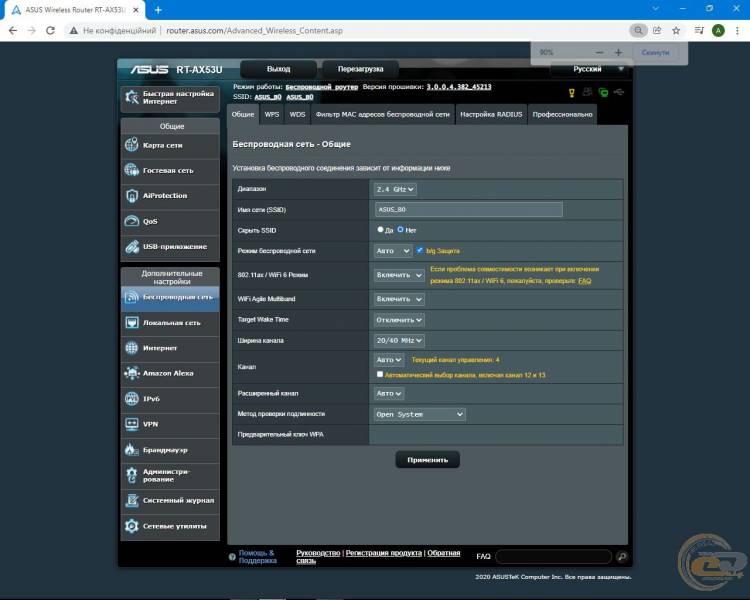Click the USB status icon in header
This screenshot has height=600, width=750.
coord(619,92)
